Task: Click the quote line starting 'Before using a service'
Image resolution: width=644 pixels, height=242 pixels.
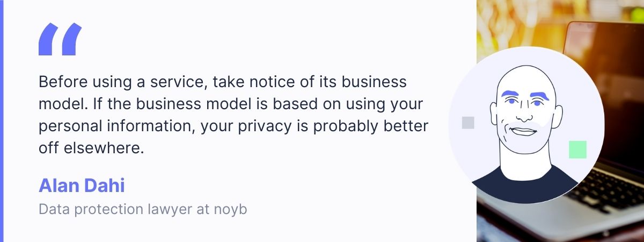Action: click(222, 82)
